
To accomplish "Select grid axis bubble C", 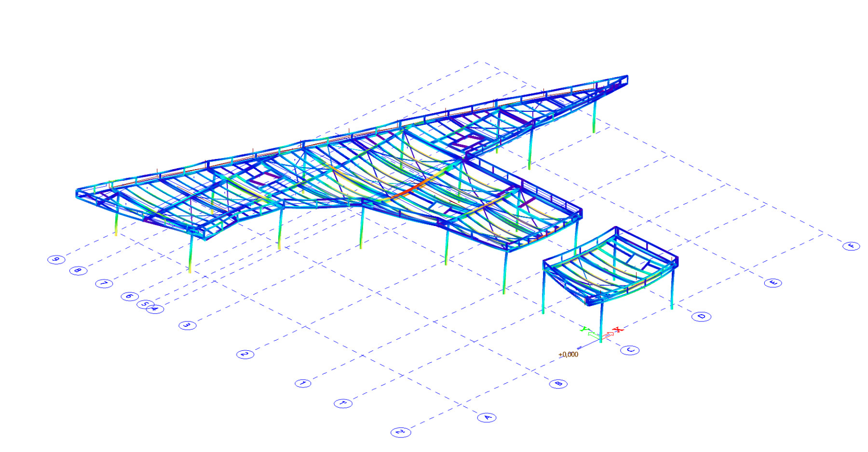I will pyautogui.click(x=630, y=350).
